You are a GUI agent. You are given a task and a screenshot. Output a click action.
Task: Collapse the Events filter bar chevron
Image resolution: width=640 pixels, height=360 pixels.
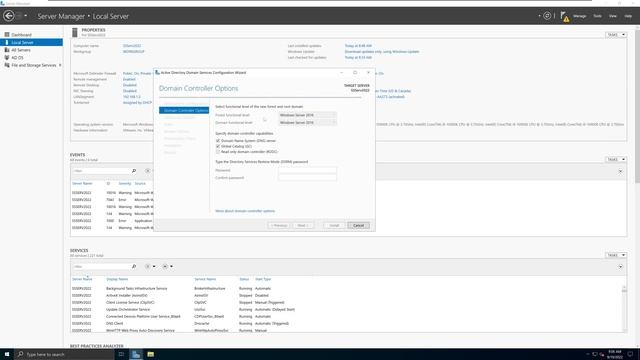coord(620,171)
